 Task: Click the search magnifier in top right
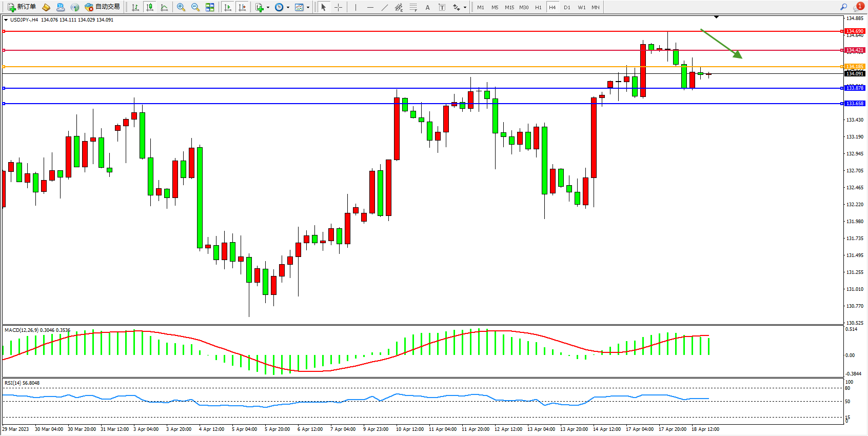pyautogui.click(x=843, y=7)
